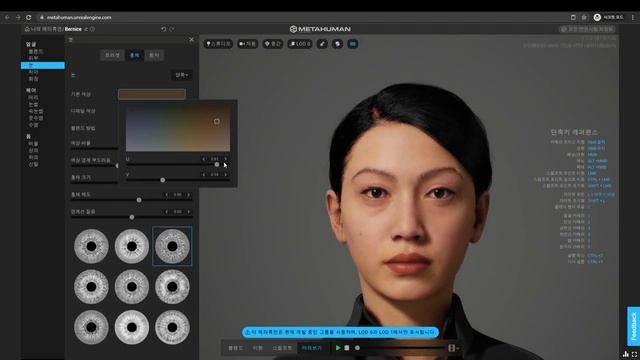Open the camera framing Auto menu
Viewport: 640px width, 360px height.
pos(247,44)
